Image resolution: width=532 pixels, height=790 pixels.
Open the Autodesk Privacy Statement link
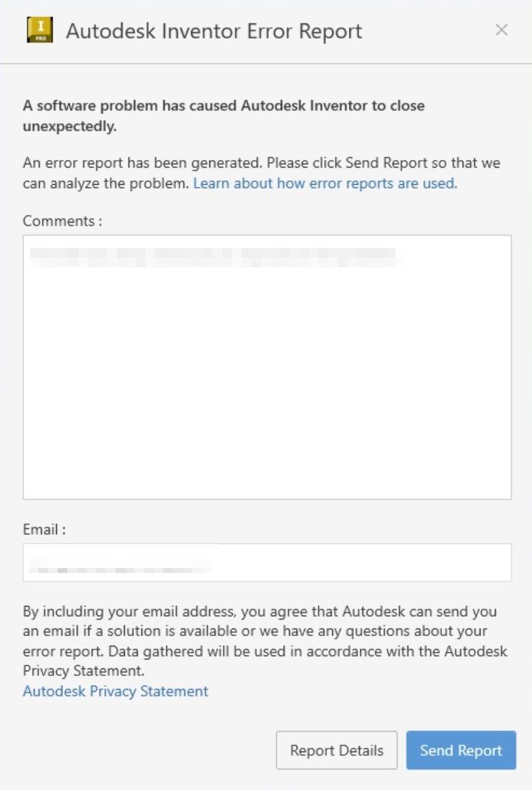click(115, 691)
